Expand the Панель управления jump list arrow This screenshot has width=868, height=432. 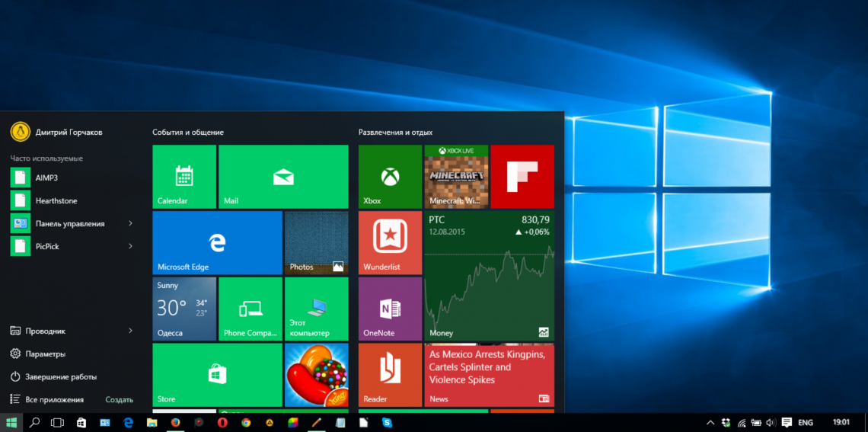[130, 223]
